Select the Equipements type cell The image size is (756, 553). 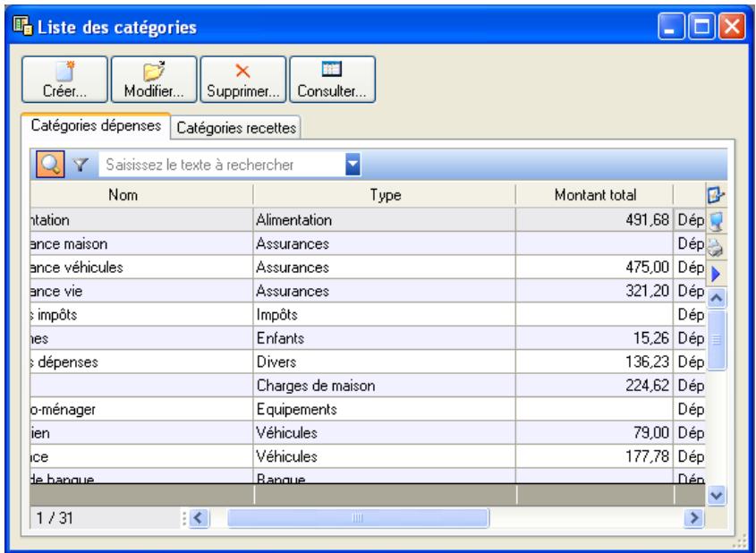(x=385, y=409)
